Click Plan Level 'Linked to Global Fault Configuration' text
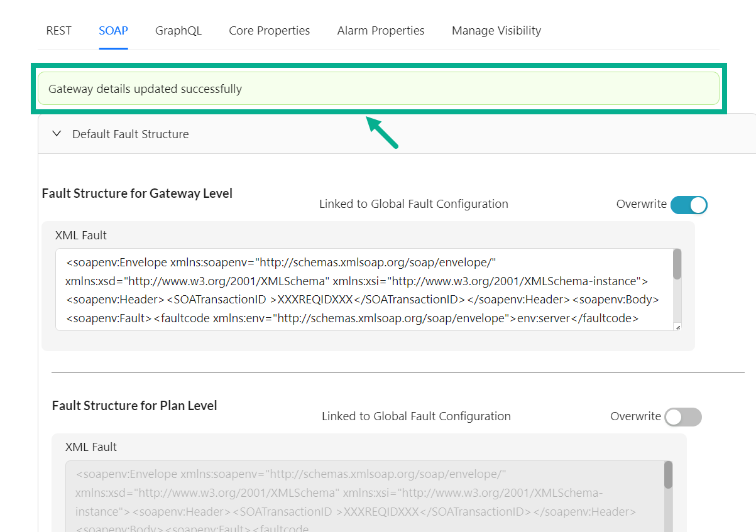The width and height of the screenshot is (756, 532). click(x=416, y=416)
